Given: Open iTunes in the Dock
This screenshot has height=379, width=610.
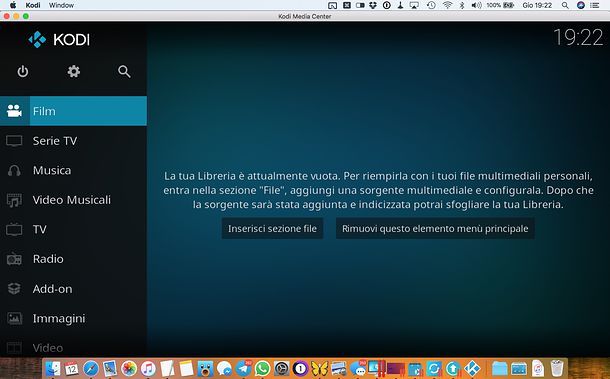Looking at the screenshot, I should click(148, 368).
